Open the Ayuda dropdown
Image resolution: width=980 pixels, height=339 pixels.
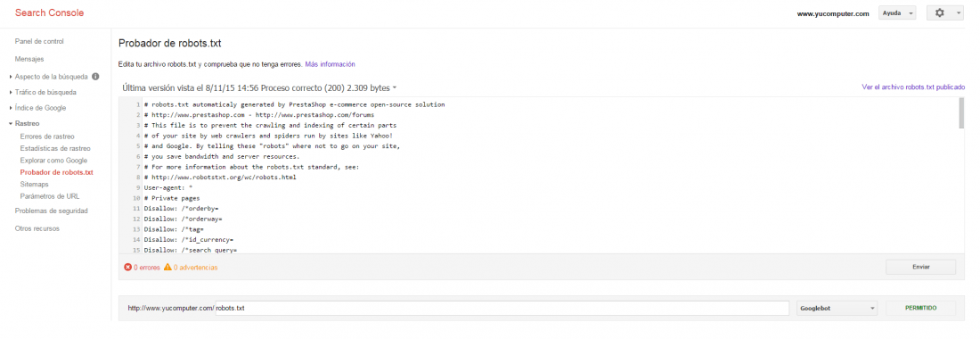click(x=897, y=13)
